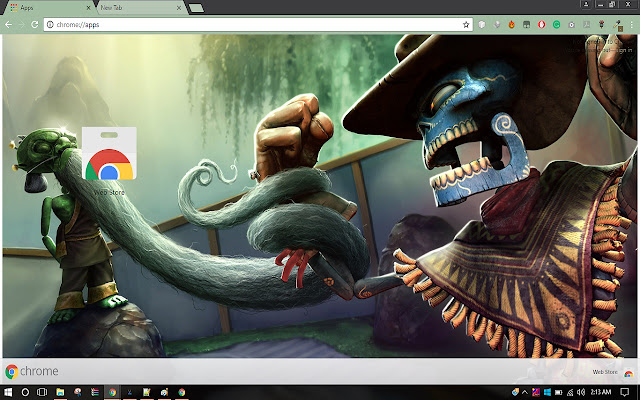Open the notepad with pencil taskbar app
640x400 pixels.
147,392
